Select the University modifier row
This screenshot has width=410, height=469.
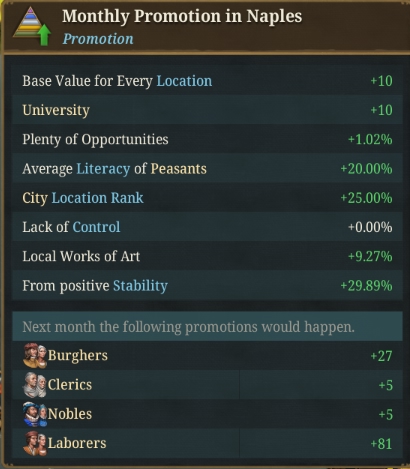[207, 110]
